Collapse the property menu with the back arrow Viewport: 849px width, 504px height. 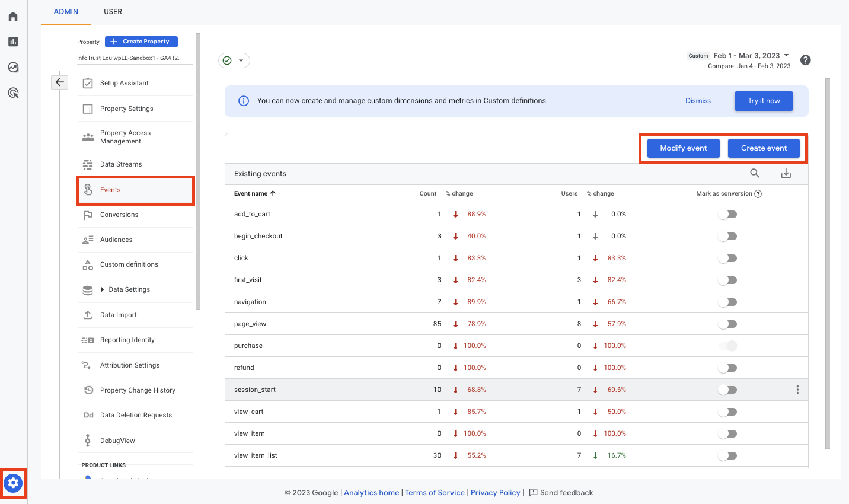tap(59, 82)
